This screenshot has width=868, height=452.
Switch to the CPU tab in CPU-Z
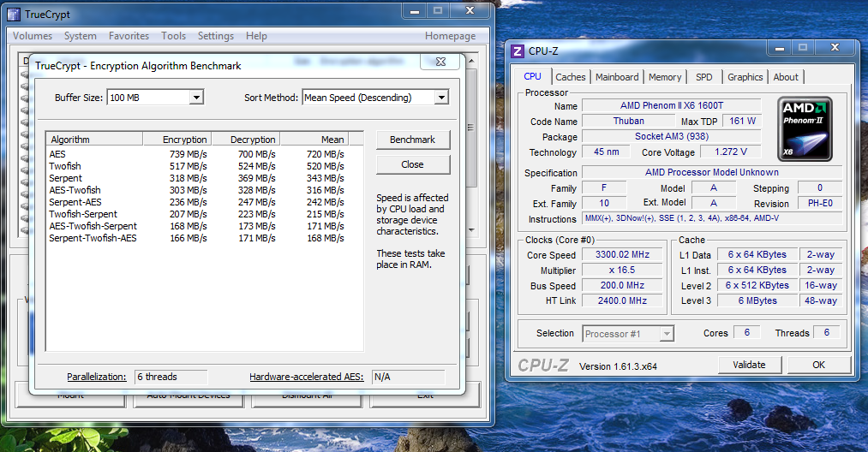coord(532,76)
